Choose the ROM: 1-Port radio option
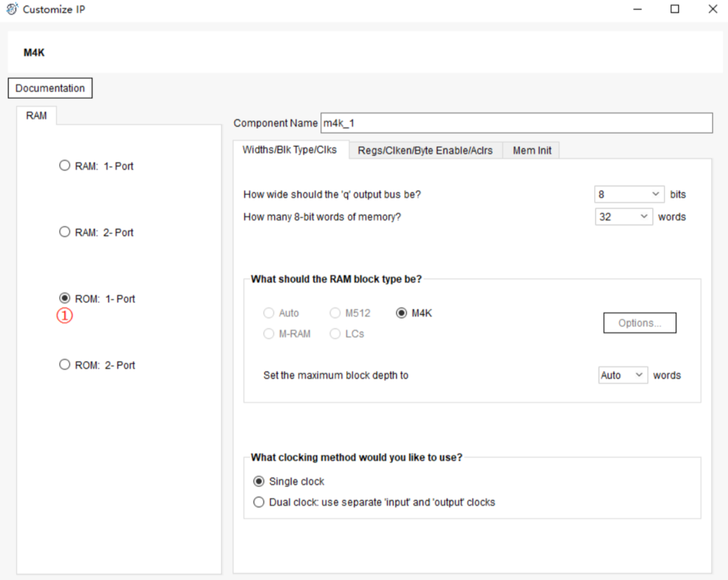The height and width of the screenshot is (580, 728). click(x=65, y=299)
